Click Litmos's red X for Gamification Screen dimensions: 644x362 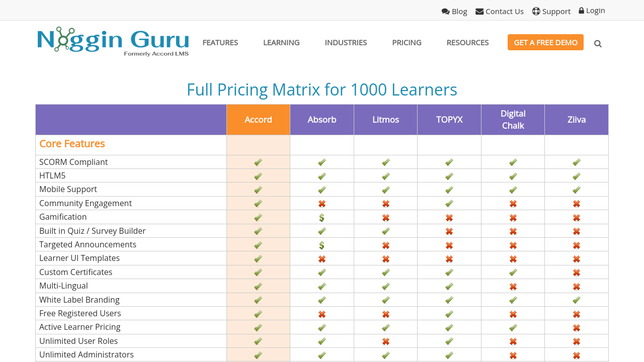[x=386, y=218]
